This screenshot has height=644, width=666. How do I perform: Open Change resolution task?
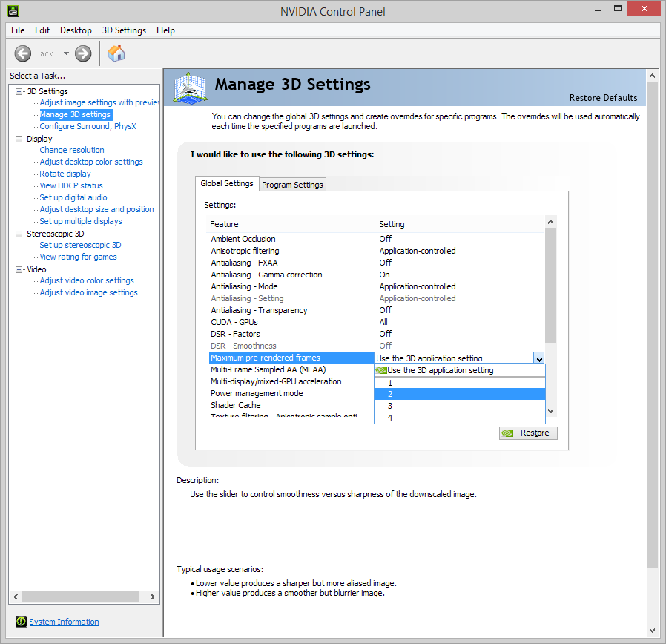72,150
